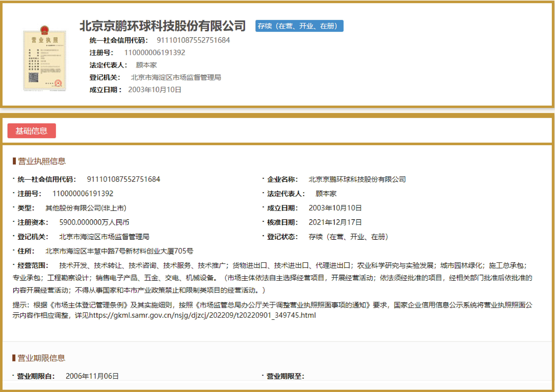
Task: Click registered capital 5900.000000万人民币
Action: [94, 222]
